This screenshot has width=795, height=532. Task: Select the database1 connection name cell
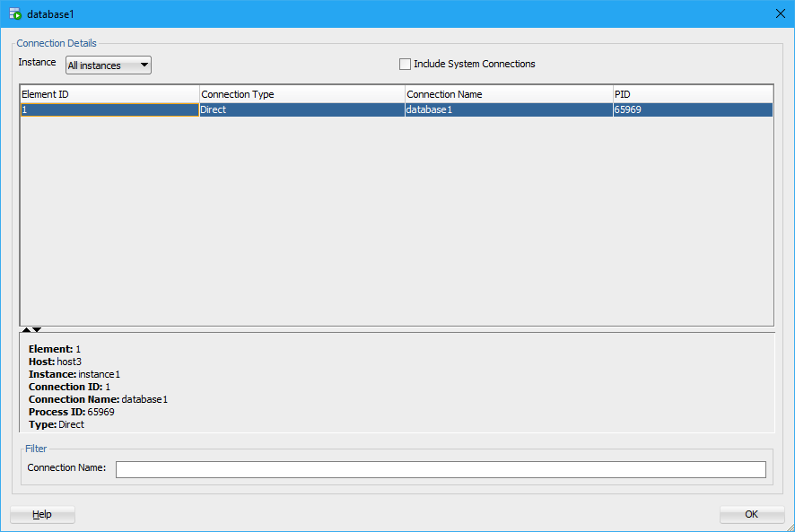click(509, 109)
